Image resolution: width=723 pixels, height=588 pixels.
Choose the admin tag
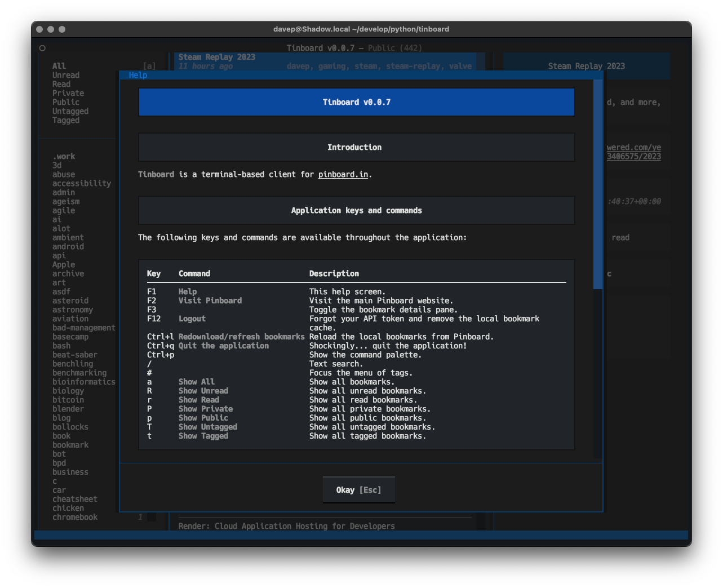pos(64,192)
